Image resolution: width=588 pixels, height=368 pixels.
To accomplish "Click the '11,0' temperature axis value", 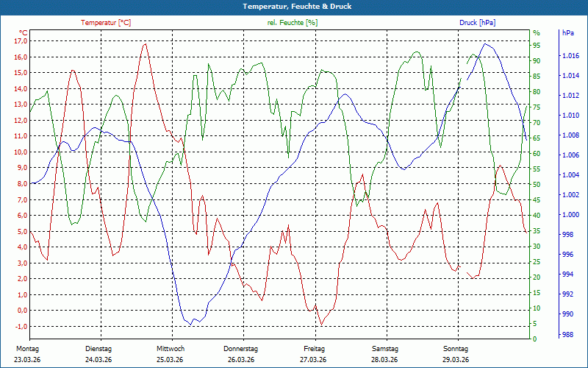I will point(21,136).
